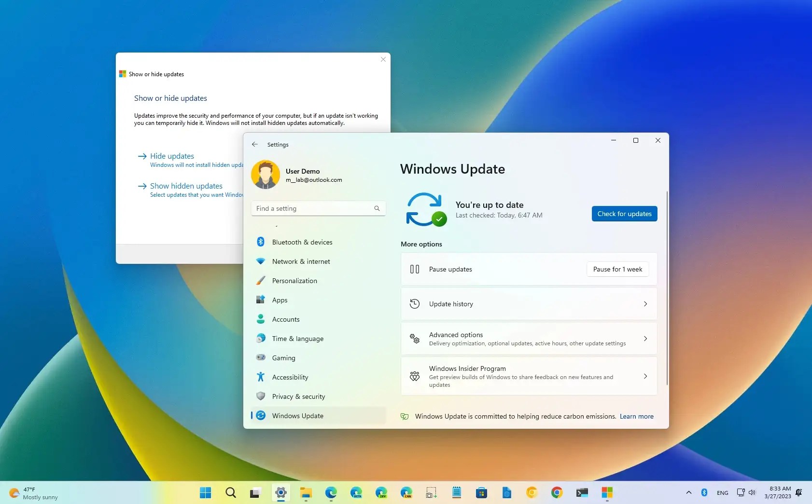Click the search icon in Find a setting
Viewport: 812px width, 504px height.
point(377,208)
